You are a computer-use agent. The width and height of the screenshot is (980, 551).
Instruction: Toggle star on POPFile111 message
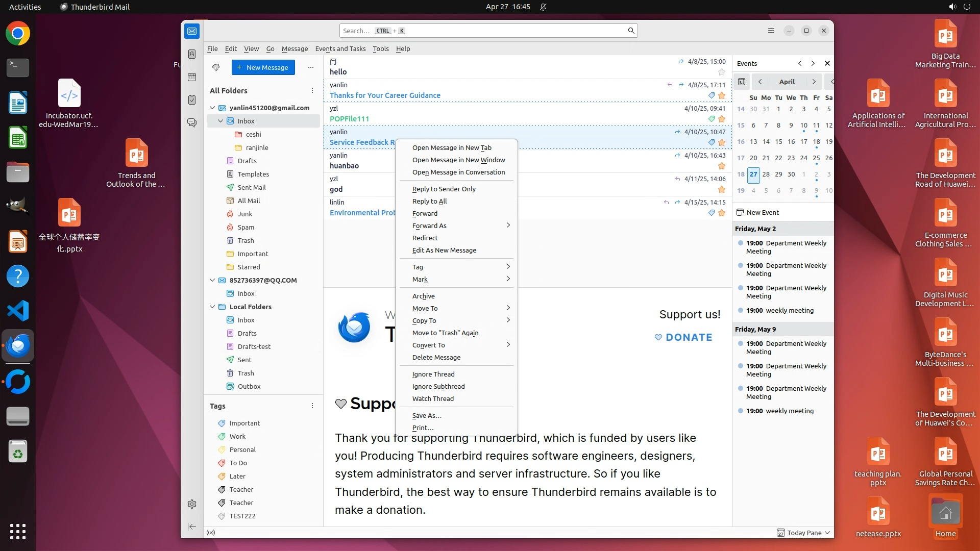pyautogui.click(x=721, y=119)
